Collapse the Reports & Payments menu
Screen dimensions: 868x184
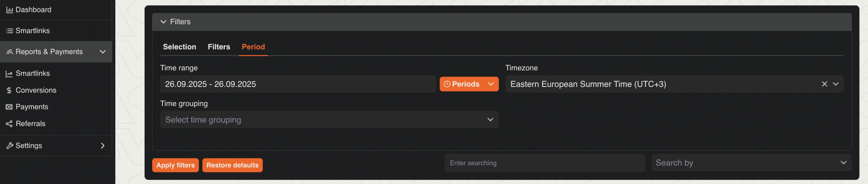(x=103, y=52)
